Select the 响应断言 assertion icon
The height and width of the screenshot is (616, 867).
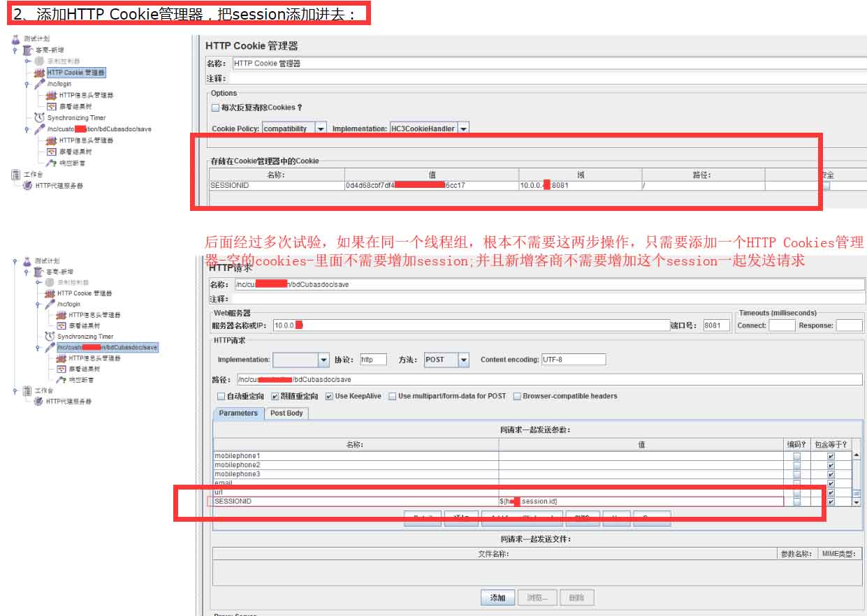click(50, 161)
